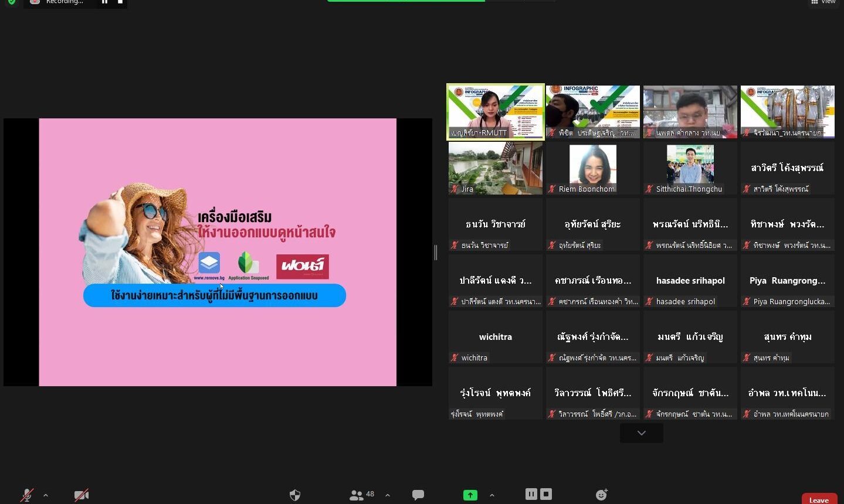Stop recording from the bottom toolbar
Screen dimensions: 844x504
(546, 494)
